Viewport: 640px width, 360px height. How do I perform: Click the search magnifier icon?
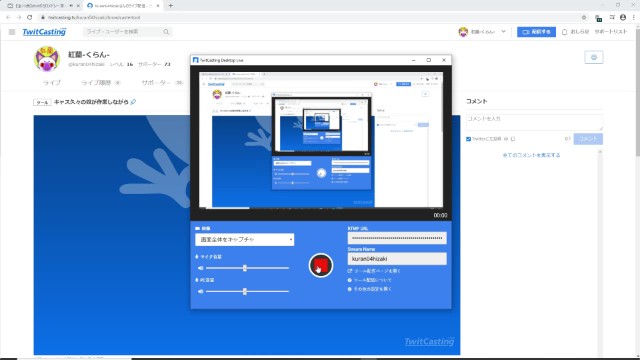[166, 32]
